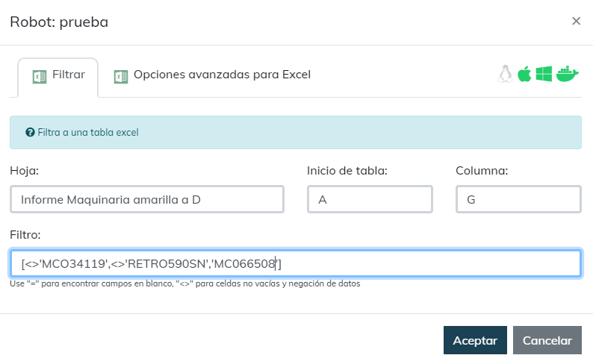Click the Inicio de tabla input

coord(370,199)
